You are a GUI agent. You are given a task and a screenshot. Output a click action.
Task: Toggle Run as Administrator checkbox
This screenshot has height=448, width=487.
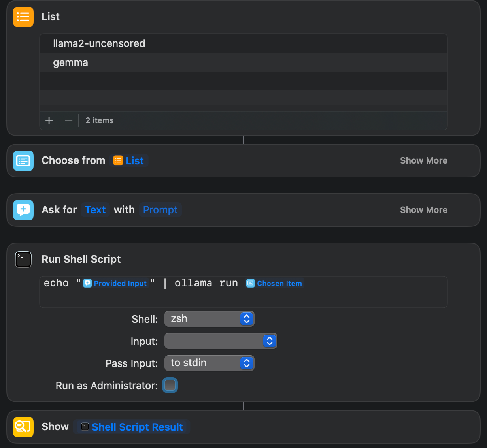tap(170, 385)
